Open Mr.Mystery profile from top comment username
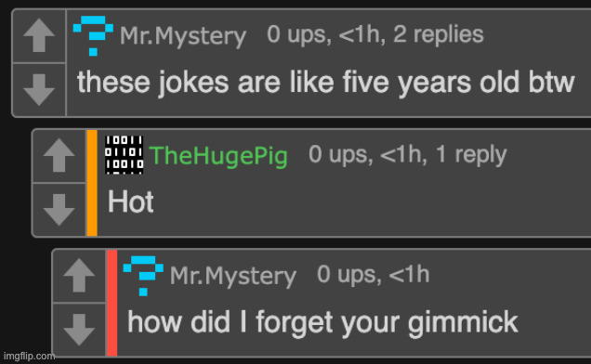The width and height of the screenshot is (591, 364). point(183,36)
